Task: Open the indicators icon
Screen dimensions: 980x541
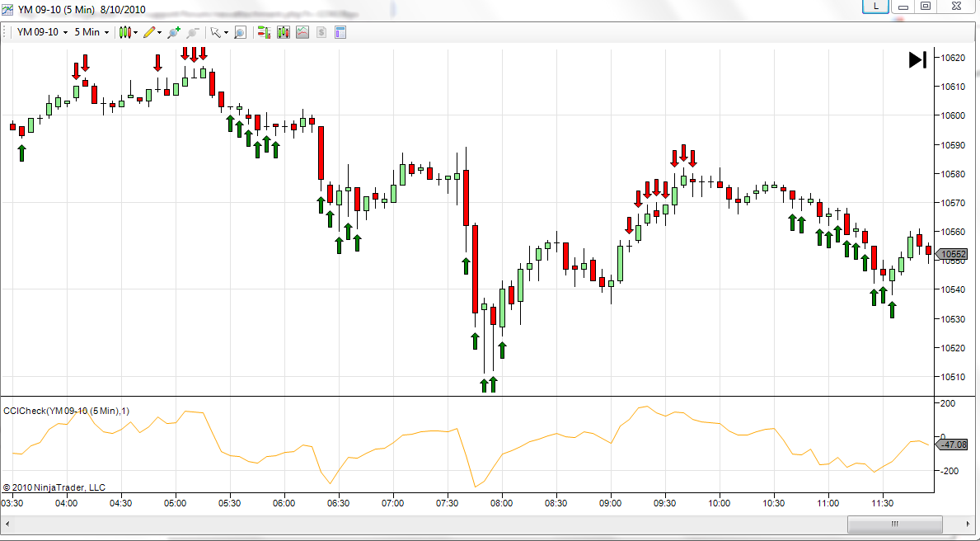Action: point(302,32)
